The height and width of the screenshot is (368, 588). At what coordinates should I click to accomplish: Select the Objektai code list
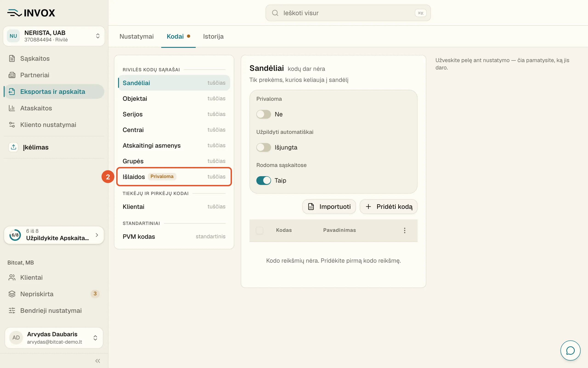(x=174, y=99)
